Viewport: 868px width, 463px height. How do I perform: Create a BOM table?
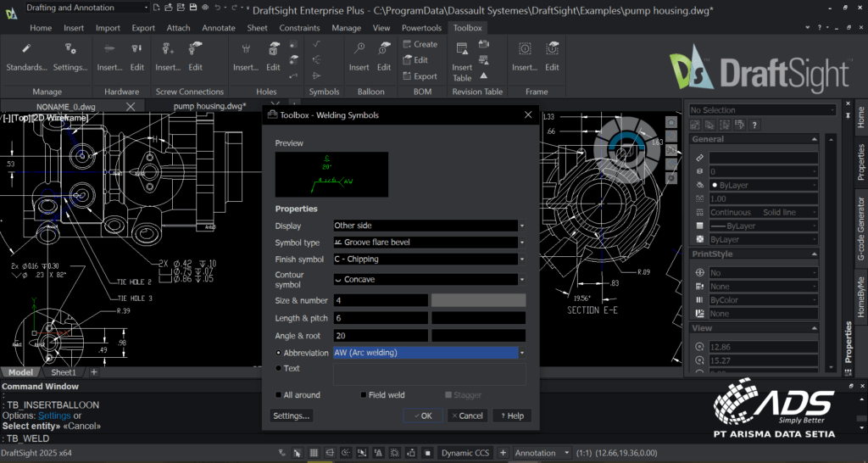[420, 44]
